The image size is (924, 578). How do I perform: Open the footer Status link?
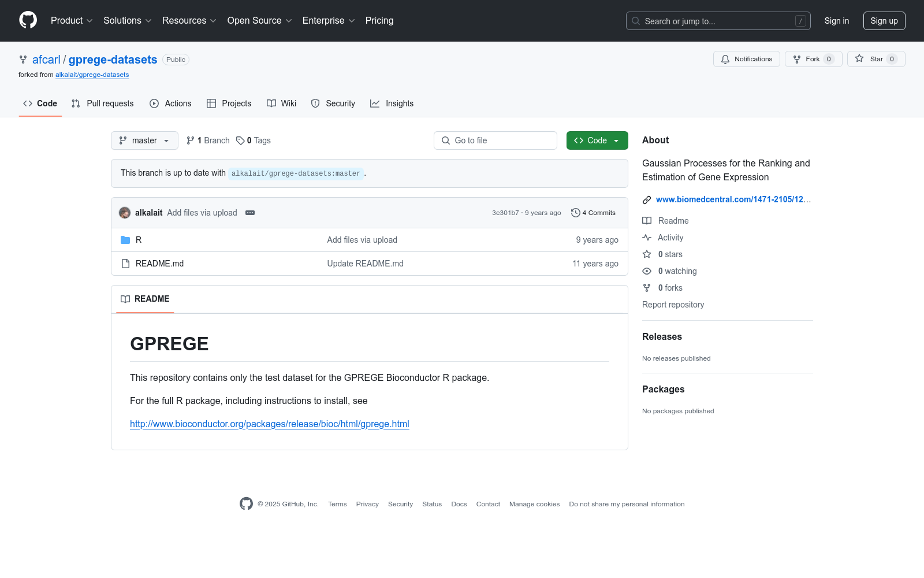432,504
